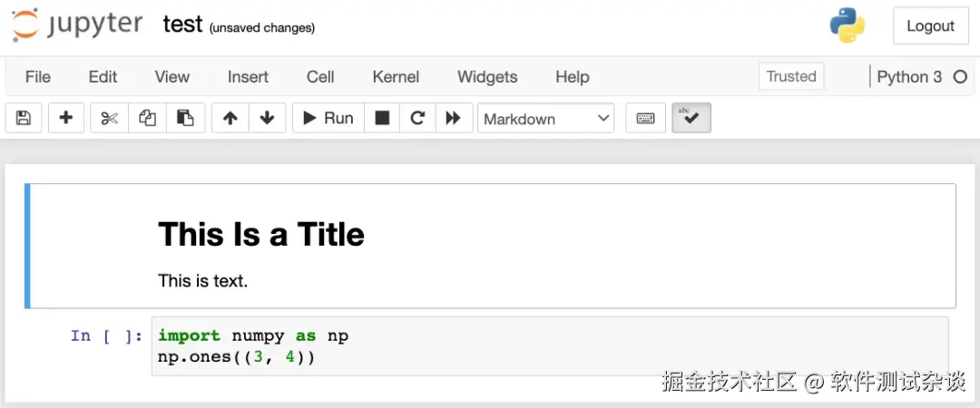Move selected cell down arrow
Screen dimensions: 980x408
[x=267, y=118]
